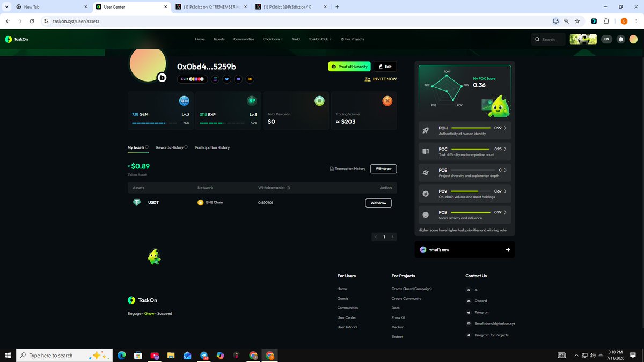Click the TaskOn header Search field
Image resolution: width=644 pixels, height=362 pixels.
(548, 39)
